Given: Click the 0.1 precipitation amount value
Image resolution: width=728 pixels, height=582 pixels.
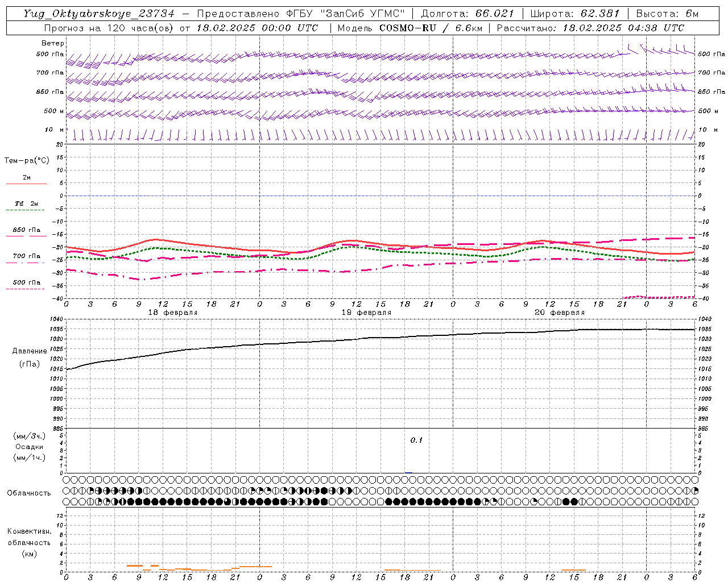Looking at the screenshot, I should [x=417, y=440].
